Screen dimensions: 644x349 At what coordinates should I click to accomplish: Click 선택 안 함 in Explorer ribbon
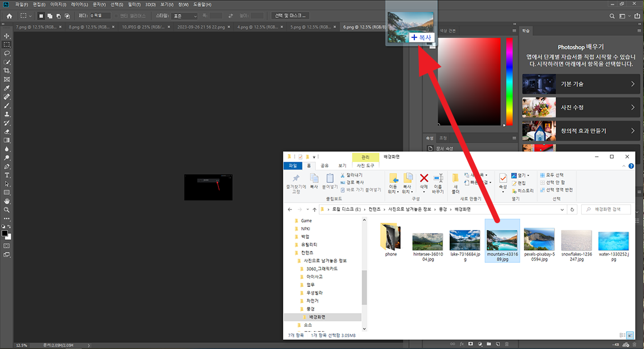(552, 182)
